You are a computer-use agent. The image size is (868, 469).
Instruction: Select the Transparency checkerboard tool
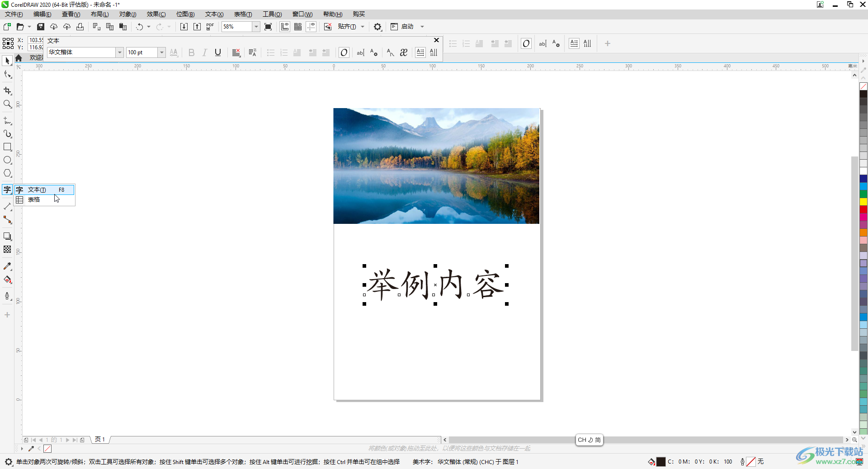click(x=7, y=249)
